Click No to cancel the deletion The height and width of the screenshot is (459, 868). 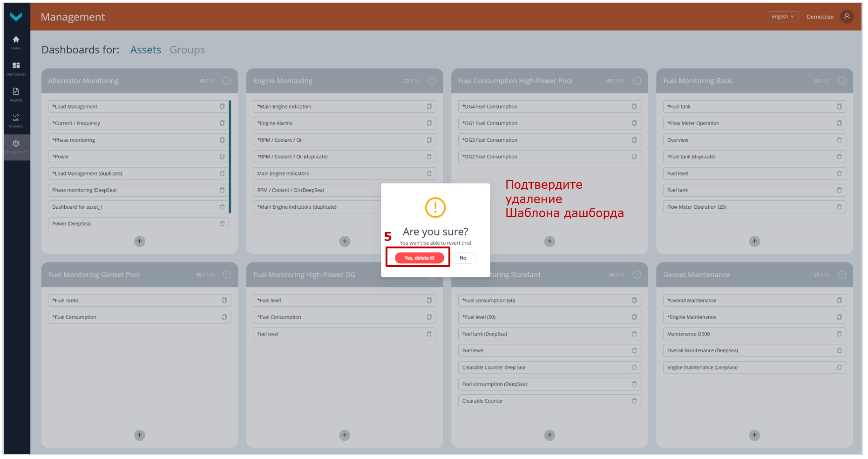[x=463, y=258]
